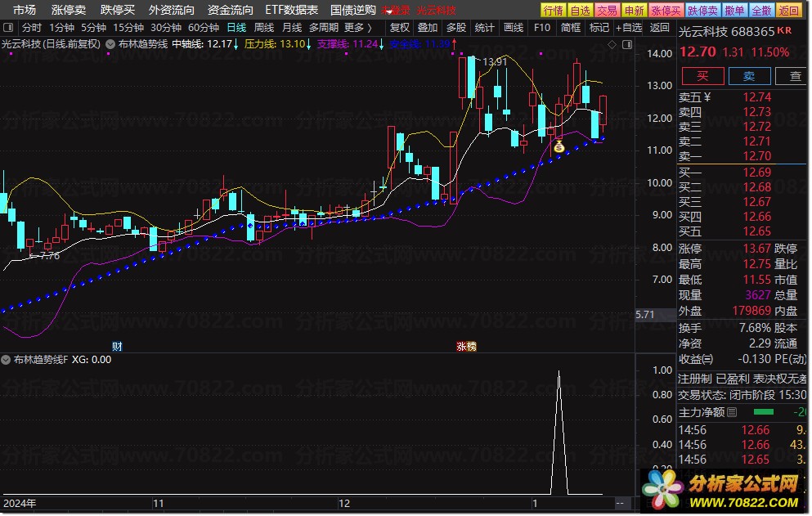Select the 5分钟 period
The height and width of the screenshot is (516, 812).
tap(93, 28)
